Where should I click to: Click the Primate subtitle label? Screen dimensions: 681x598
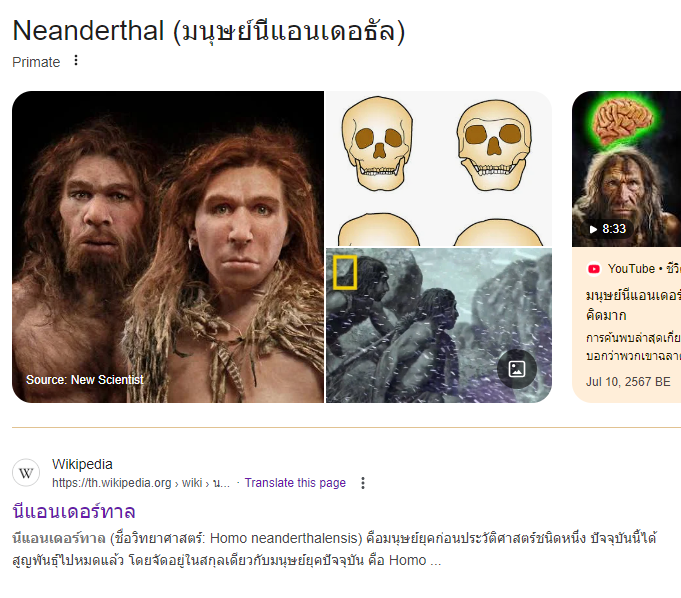click(x=36, y=62)
